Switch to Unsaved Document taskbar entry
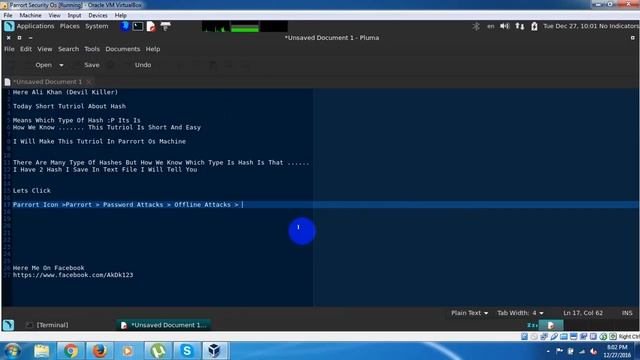This screenshot has height=360, width=640. tap(164, 325)
